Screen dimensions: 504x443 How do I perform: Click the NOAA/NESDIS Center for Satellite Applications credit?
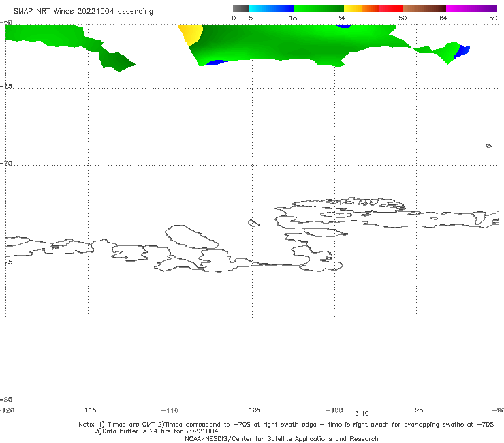281,438
